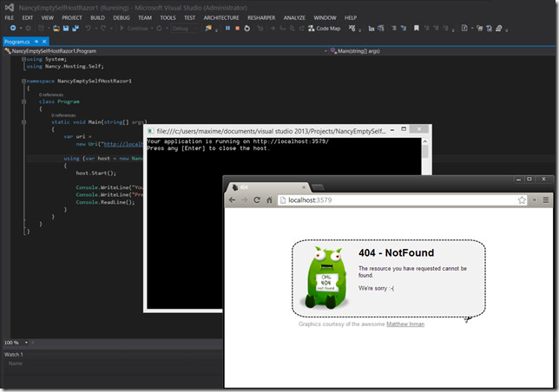
Task: Reload the localhost:3579 page in Chrome
Action: (x=257, y=200)
